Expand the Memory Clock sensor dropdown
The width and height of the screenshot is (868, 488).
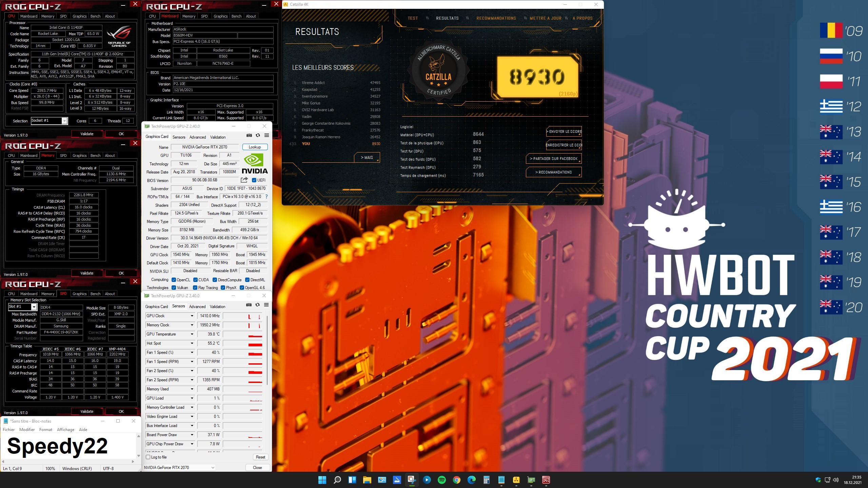[192, 325]
